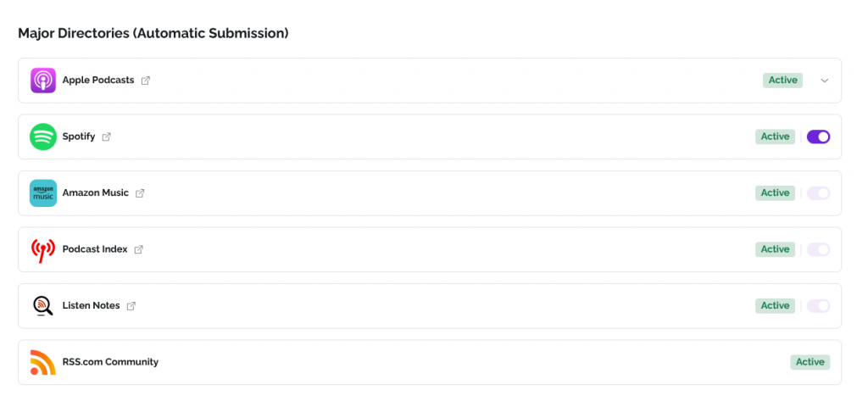Image resolution: width=868 pixels, height=407 pixels.
Task: Toggle the Listen Notes submission switch
Action: (x=818, y=306)
